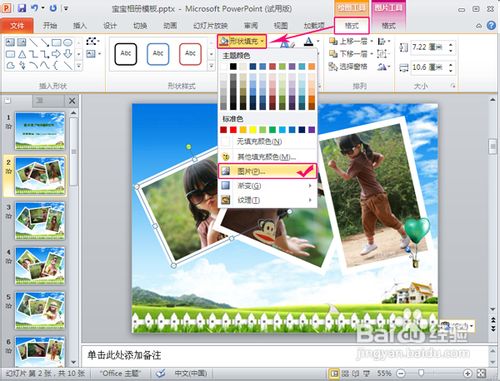
Task: Open the Edit Shape dropdown
Action: click(93, 41)
